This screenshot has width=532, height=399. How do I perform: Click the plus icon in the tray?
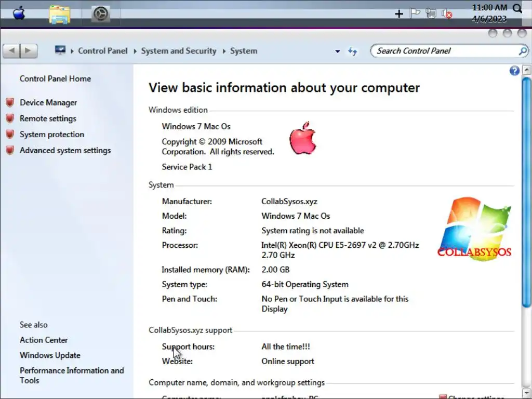coord(399,14)
